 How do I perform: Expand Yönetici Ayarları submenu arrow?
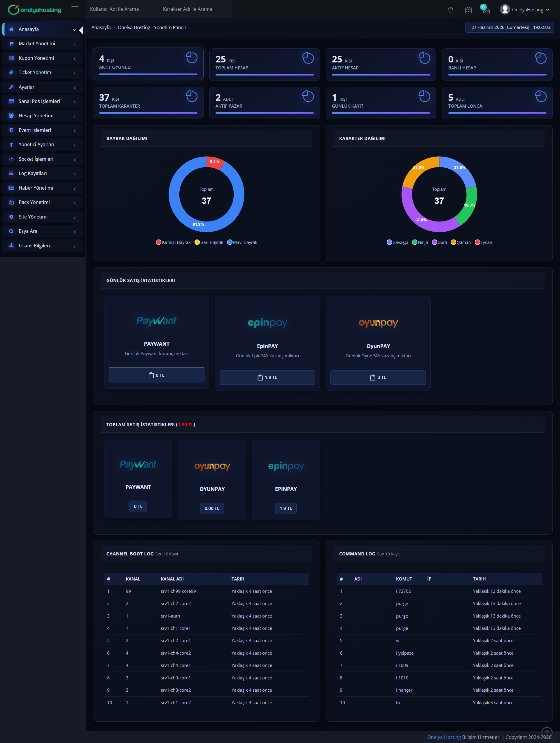[x=75, y=146]
